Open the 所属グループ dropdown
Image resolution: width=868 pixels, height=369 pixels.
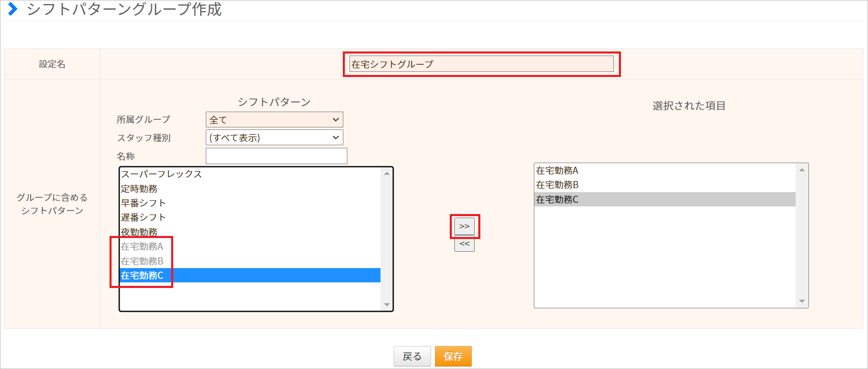(274, 120)
